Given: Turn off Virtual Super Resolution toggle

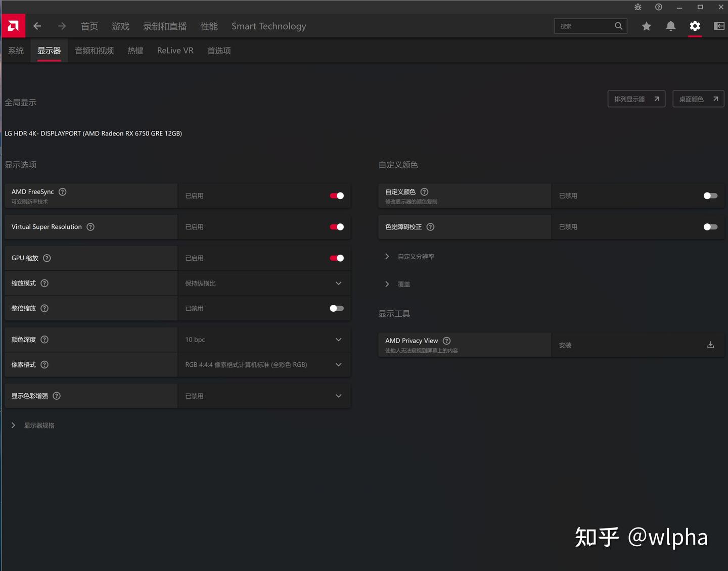Looking at the screenshot, I should [337, 227].
